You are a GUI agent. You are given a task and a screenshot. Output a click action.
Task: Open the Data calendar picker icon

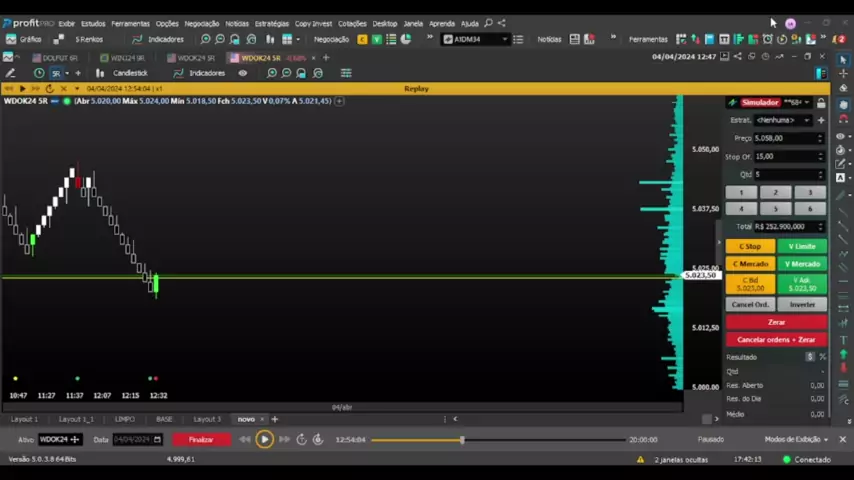click(x=157, y=439)
